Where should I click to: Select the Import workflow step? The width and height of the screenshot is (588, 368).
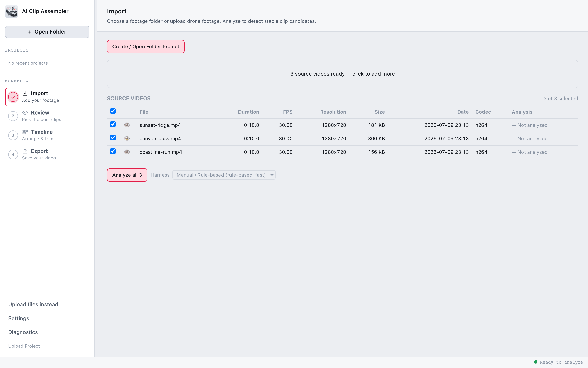click(47, 97)
